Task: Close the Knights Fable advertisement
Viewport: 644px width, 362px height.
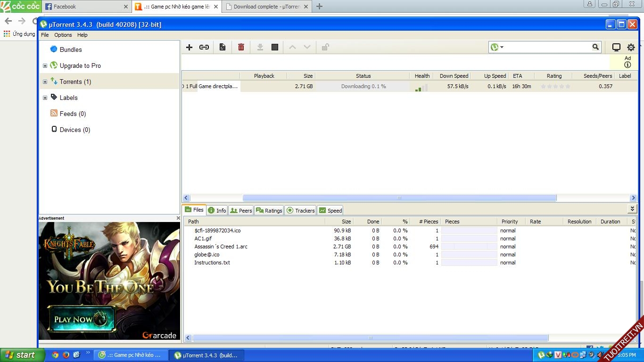Action: coord(178,218)
